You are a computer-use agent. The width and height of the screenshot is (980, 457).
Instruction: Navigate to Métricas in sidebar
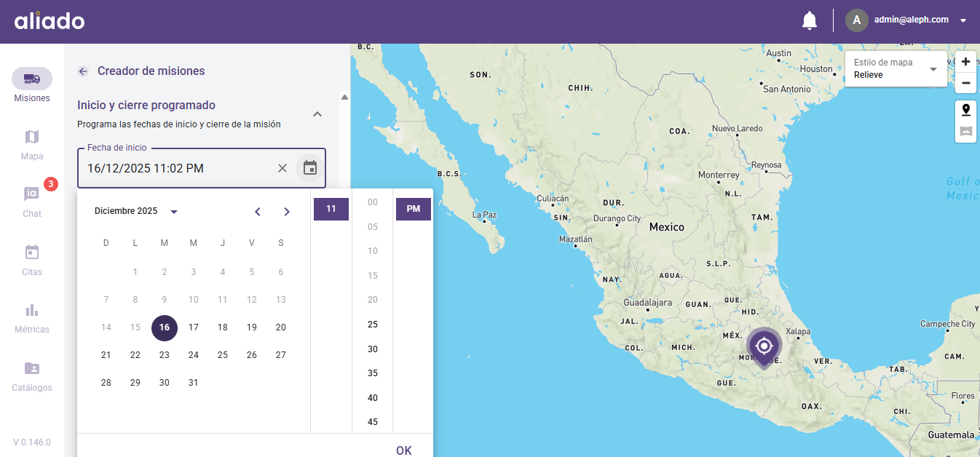(x=32, y=317)
